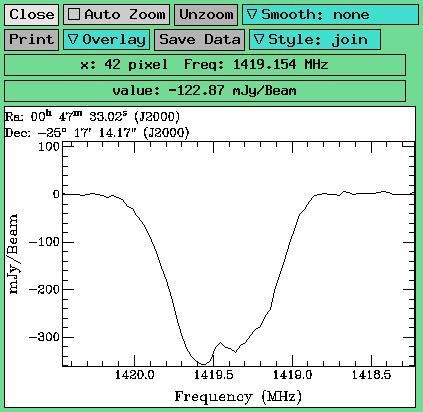Click the pixel and frequency readout bar

pyautogui.click(x=205, y=65)
